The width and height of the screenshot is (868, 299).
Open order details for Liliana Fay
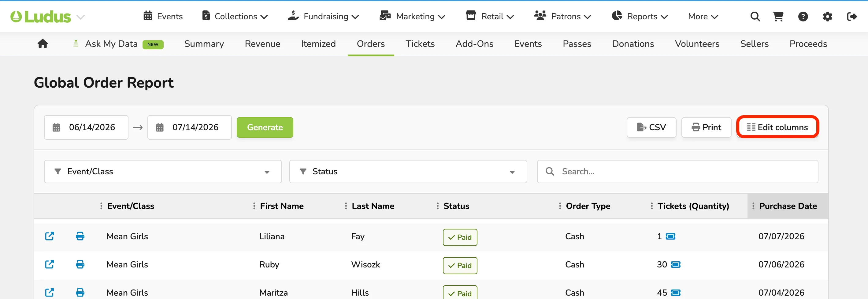[50, 236]
